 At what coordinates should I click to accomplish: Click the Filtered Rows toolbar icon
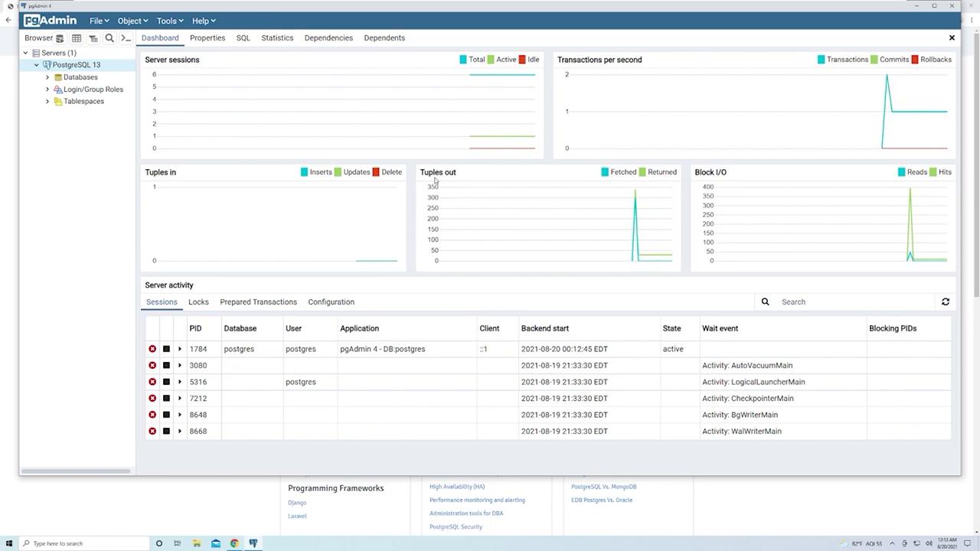coord(93,38)
